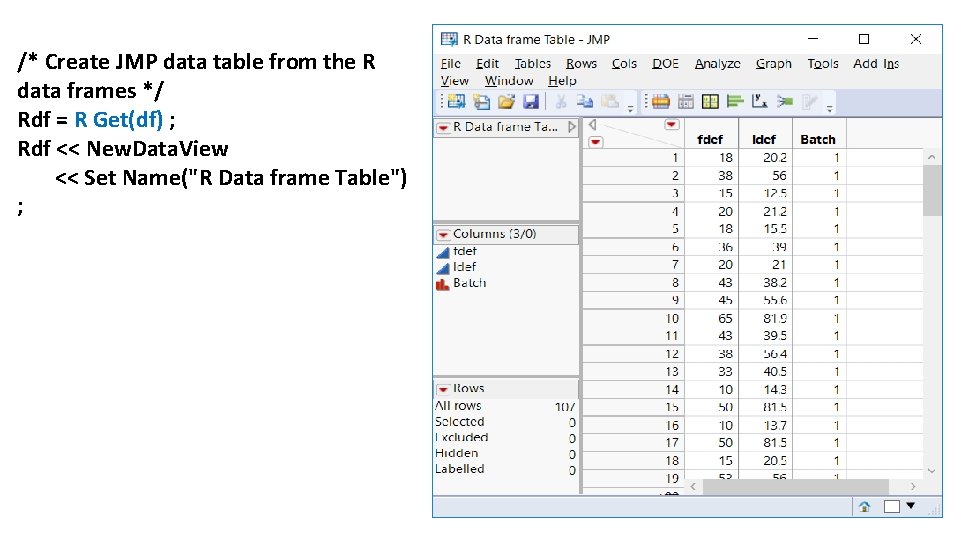Open the Rows menu

tap(581, 64)
